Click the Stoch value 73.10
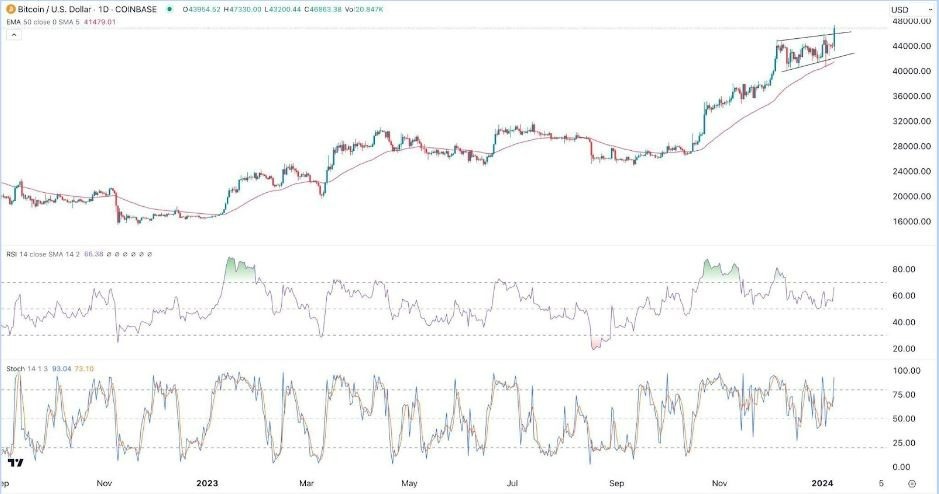Screen dimensions: 939x494 pos(84,369)
